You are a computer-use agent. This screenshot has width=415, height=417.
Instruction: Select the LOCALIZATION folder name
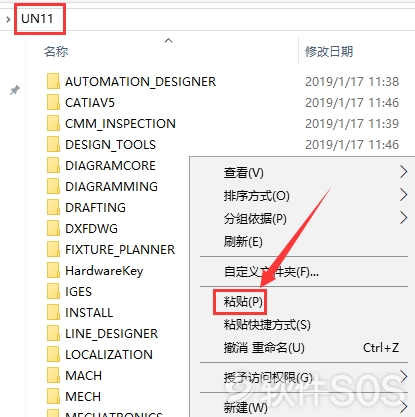click(109, 355)
